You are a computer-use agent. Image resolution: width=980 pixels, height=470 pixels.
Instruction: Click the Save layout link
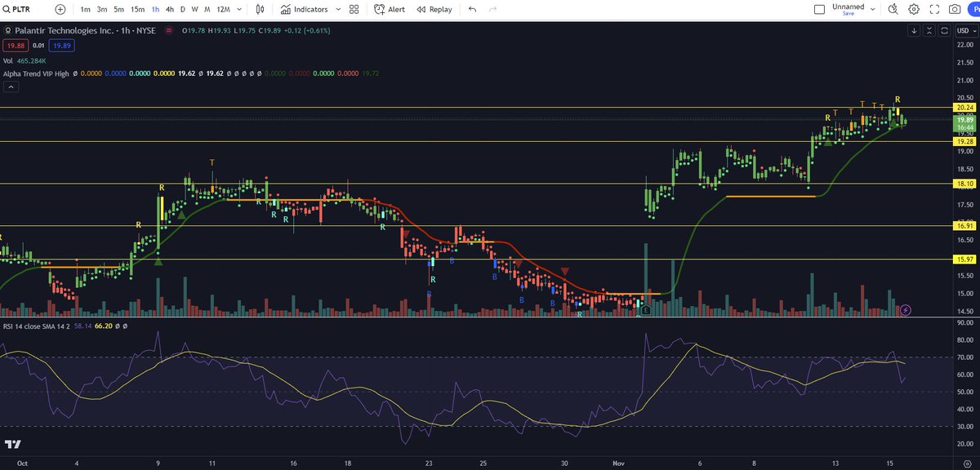pos(849,14)
